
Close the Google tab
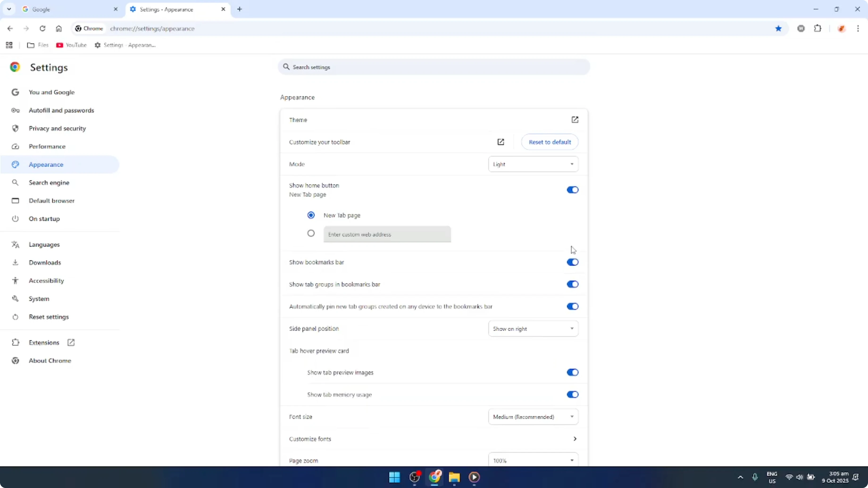pos(116,9)
